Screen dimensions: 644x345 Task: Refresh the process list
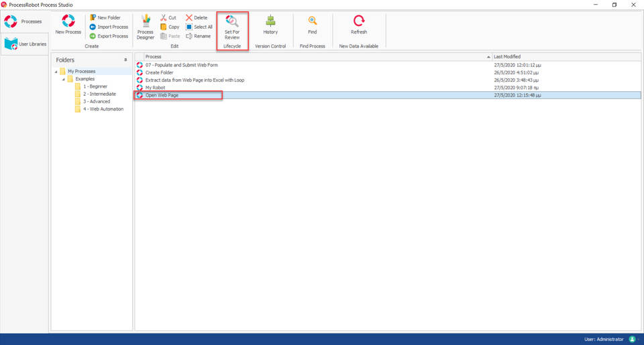pos(358,25)
